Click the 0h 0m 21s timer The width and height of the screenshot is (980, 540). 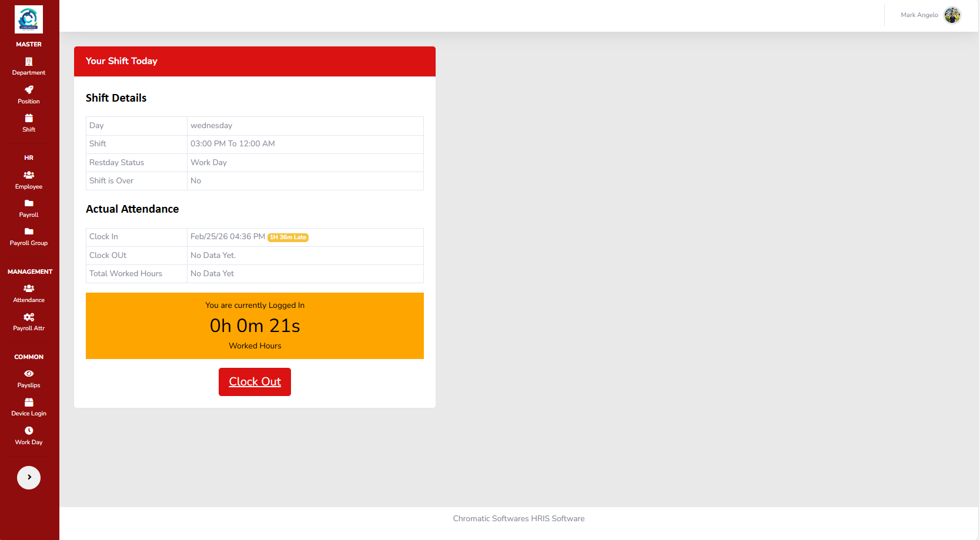[255, 326]
